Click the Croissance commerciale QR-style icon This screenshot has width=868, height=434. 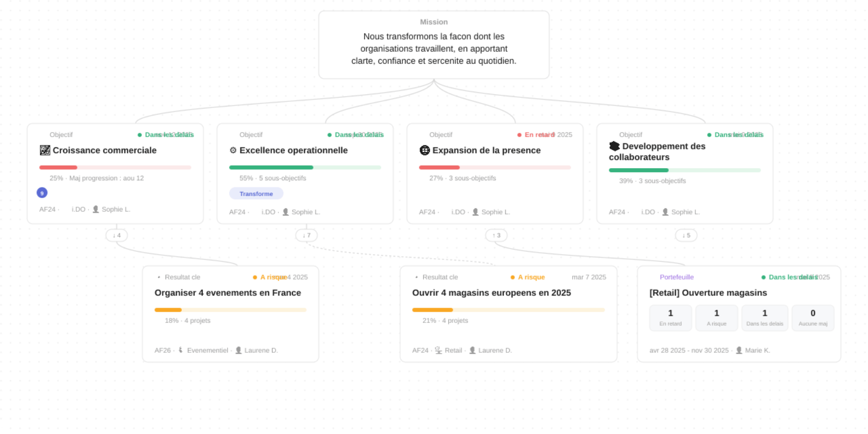click(x=45, y=150)
